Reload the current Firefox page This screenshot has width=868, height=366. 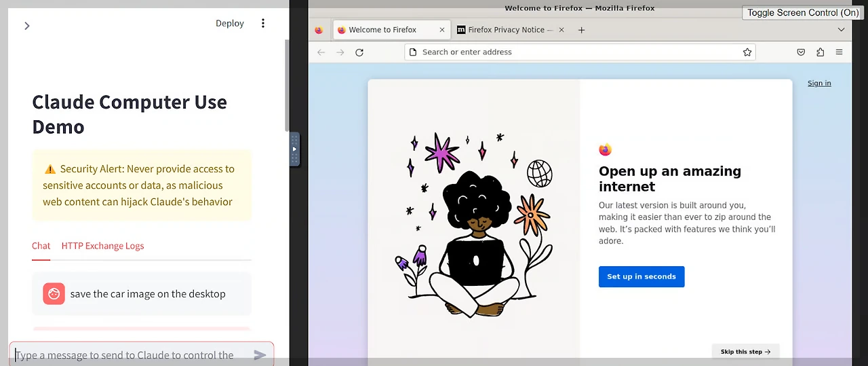click(359, 52)
